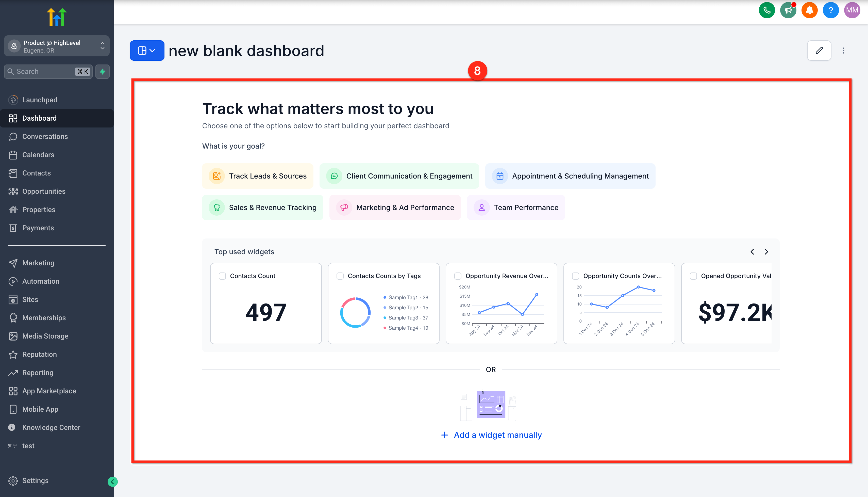Click the lightning bolt quick actions icon

pyautogui.click(x=102, y=71)
